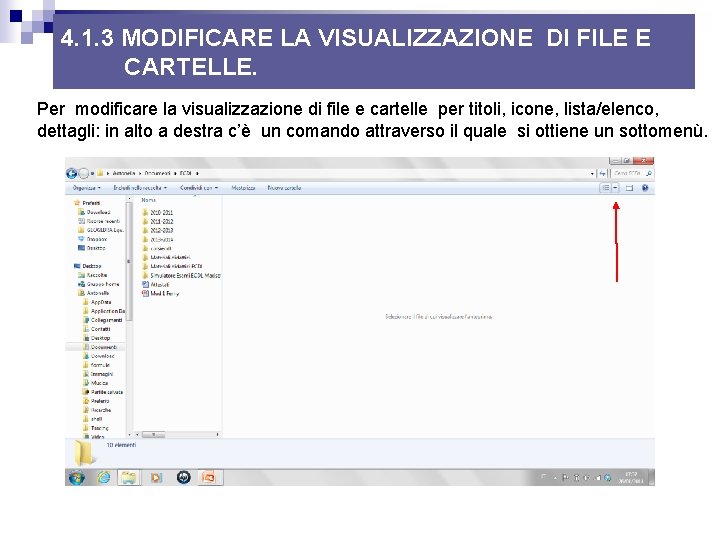
Task: Click the taskbar clock and date
Action: tap(631, 478)
